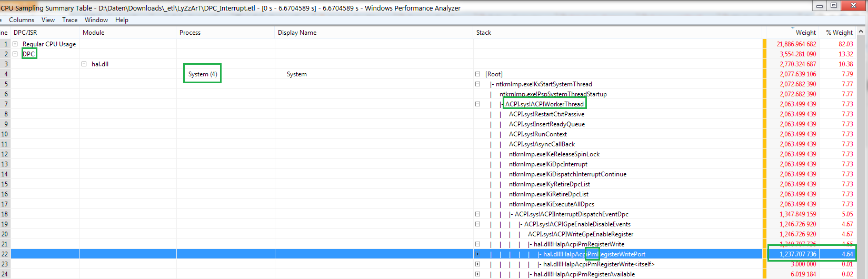Collapse the [Root] stack node
The width and height of the screenshot is (868, 279).
point(478,74)
